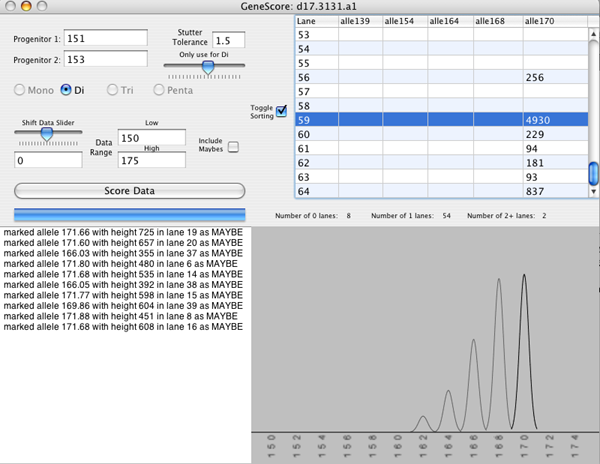Screen dimensions: 600x464
Task: Click log line for lane 37
Action: pos(123,253)
